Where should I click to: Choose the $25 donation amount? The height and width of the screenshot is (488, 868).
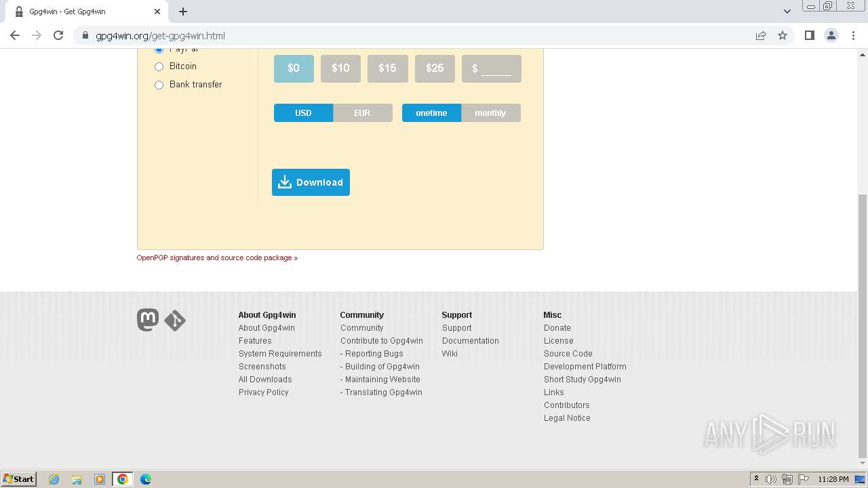(x=435, y=68)
